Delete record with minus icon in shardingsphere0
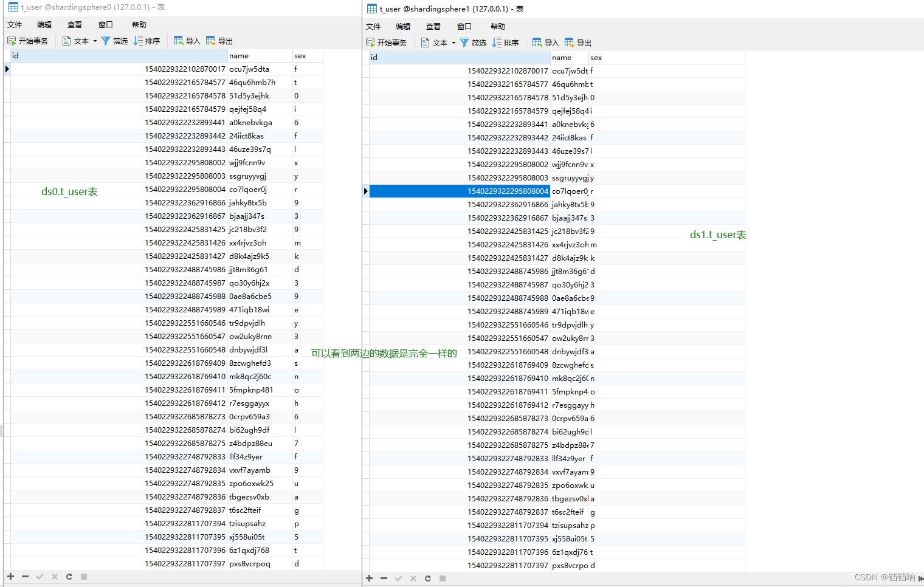 [x=25, y=577]
